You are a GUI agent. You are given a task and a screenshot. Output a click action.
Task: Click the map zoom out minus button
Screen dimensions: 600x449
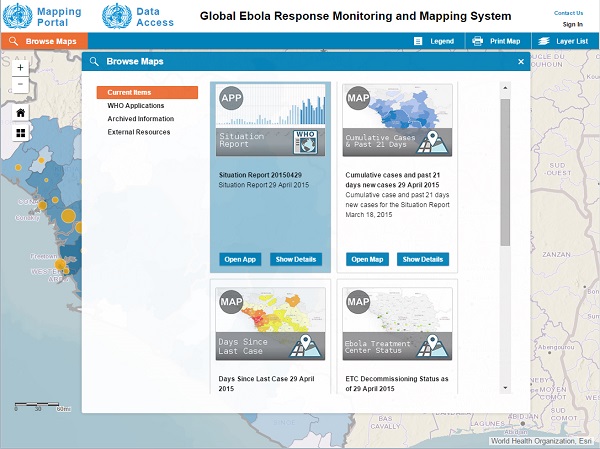click(x=20, y=86)
